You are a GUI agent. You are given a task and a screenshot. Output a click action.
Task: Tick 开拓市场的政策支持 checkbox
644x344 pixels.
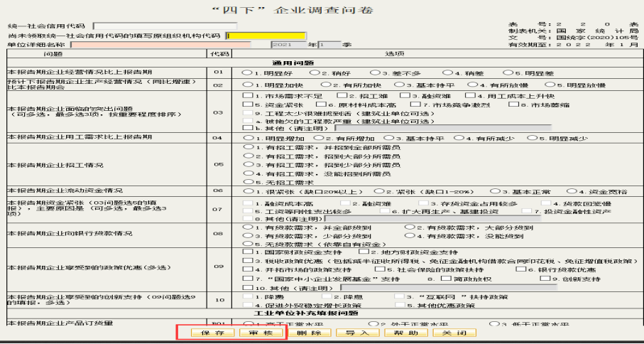click(247, 269)
